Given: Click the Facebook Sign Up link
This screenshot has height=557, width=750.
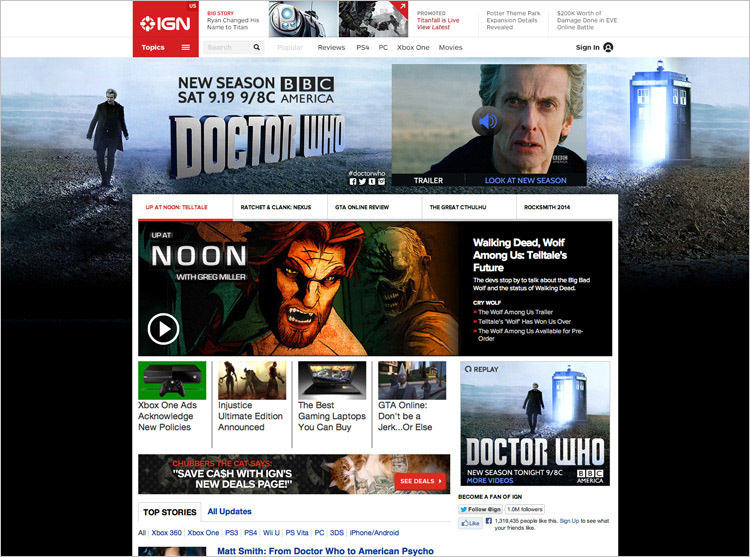Looking at the screenshot, I should 569,521.
